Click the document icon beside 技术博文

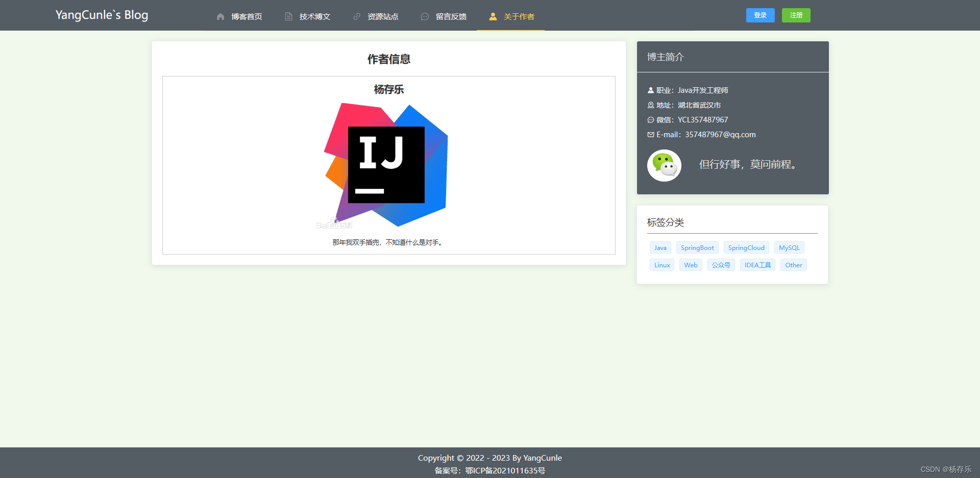(288, 17)
